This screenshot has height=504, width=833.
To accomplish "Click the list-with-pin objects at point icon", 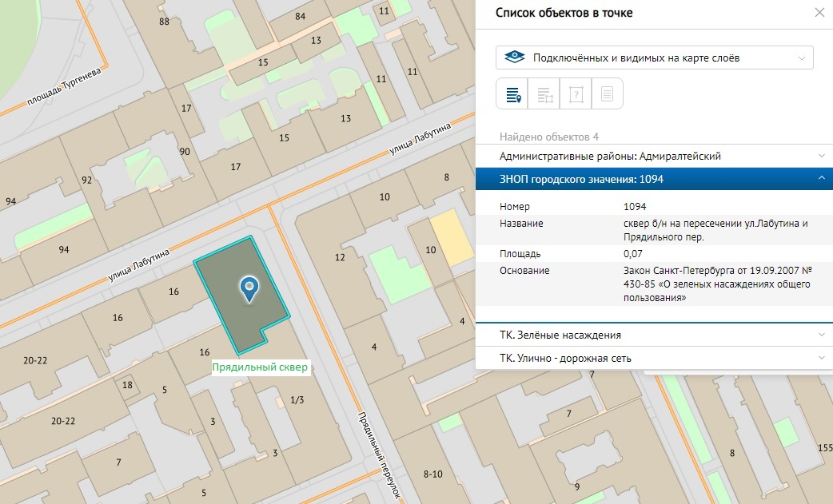I will pyautogui.click(x=512, y=94).
